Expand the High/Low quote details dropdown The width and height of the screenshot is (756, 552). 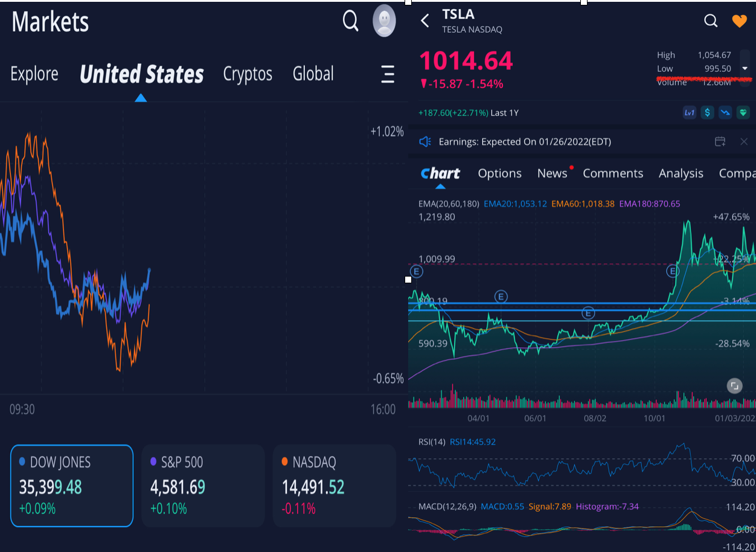click(x=745, y=68)
